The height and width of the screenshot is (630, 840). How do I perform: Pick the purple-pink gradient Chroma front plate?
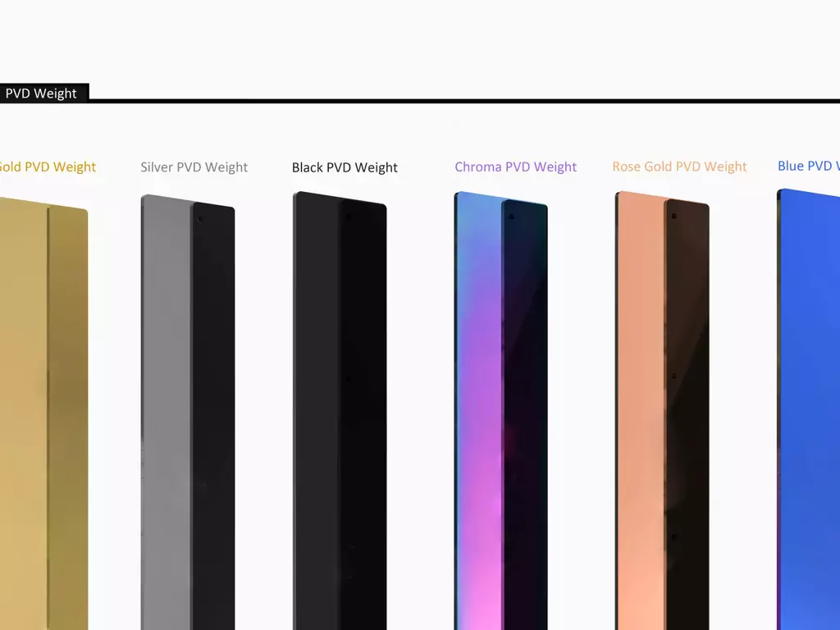(x=479, y=413)
